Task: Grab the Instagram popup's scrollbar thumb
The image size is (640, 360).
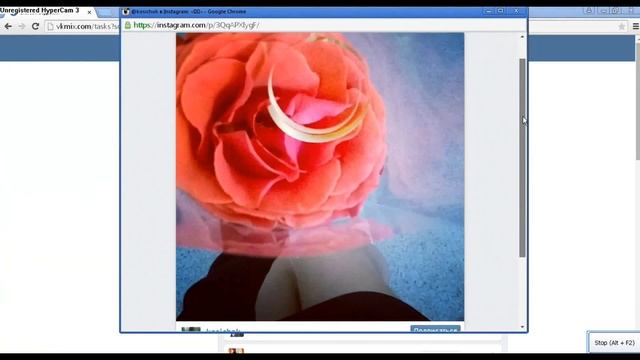Action: [522, 158]
